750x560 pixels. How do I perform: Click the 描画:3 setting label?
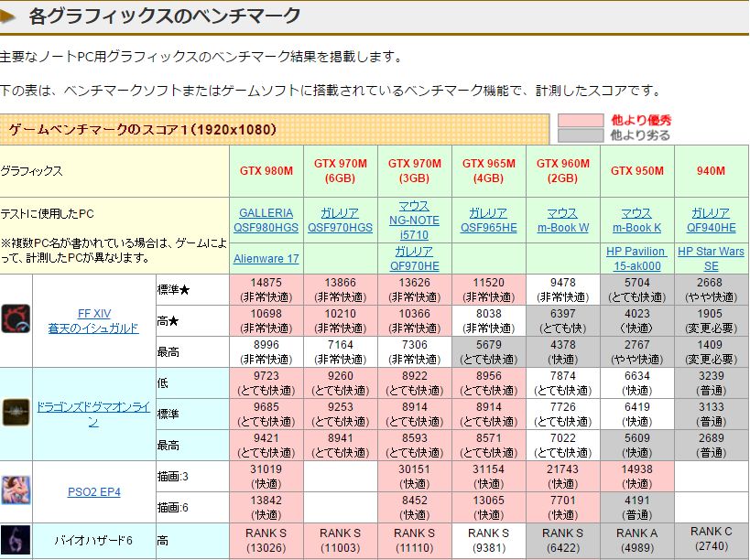tap(173, 476)
